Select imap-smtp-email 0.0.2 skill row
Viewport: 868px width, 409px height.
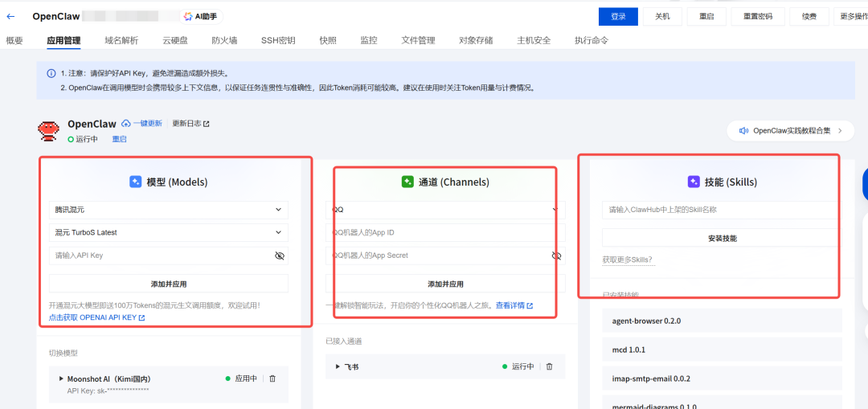click(723, 378)
